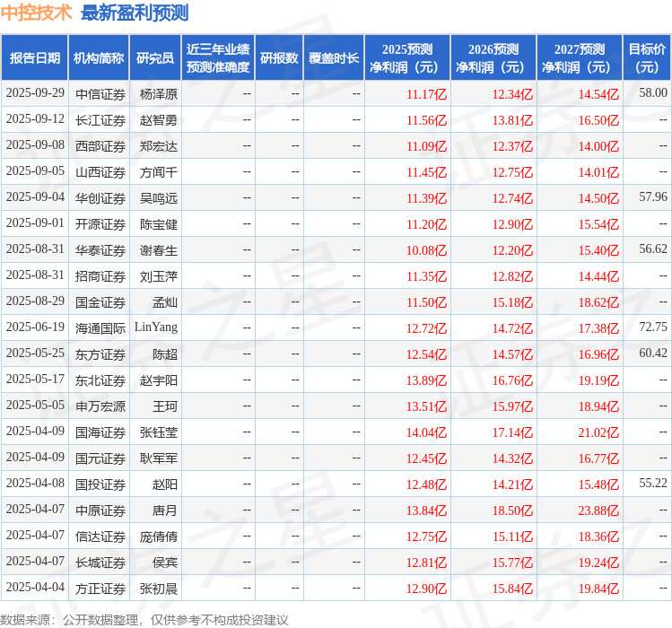
Task: Click the 近三年业绩预测准确度 column header
Action: pos(217,58)
